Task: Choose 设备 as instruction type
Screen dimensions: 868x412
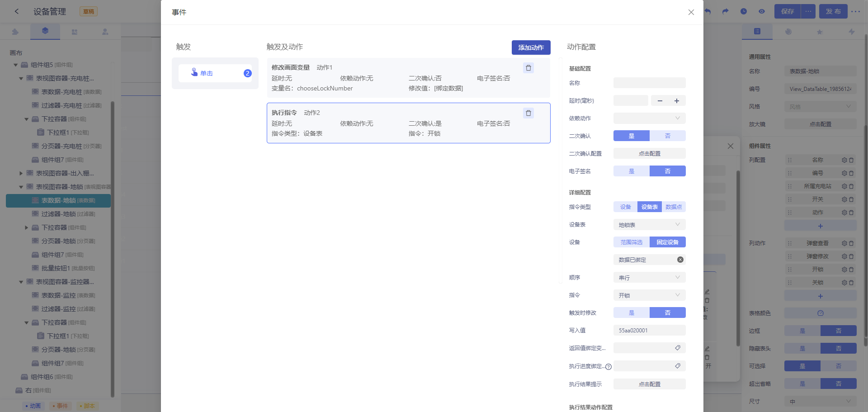Action: click(x=626, y=207)
